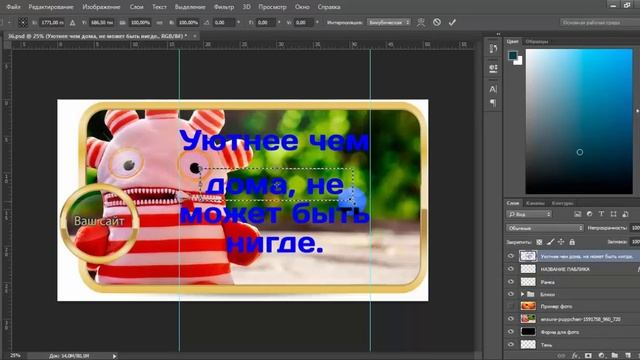Open the workspace switcher dropdown
The width and height of the screenshot is (640, 360).
(600, 22)
